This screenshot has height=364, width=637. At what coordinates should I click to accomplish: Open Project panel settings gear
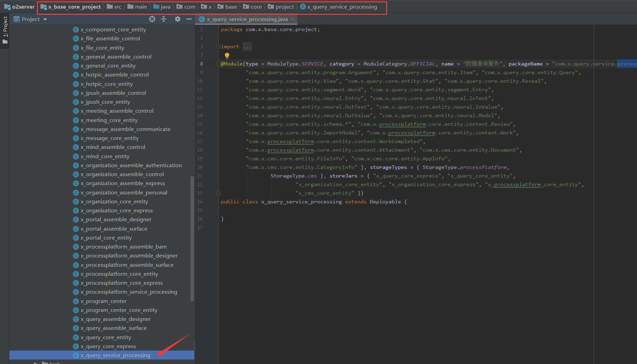pos(177,19)
